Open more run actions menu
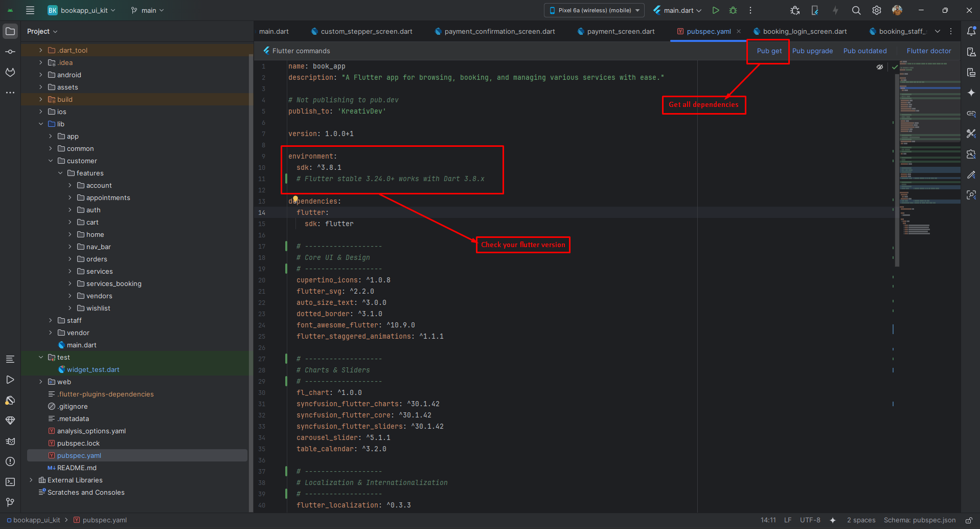 coord(750,10)
